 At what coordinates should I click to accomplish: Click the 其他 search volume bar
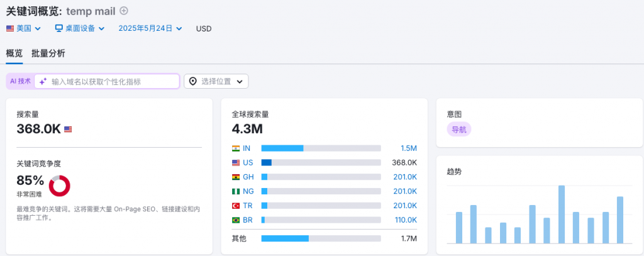click(x=321, y=238)
